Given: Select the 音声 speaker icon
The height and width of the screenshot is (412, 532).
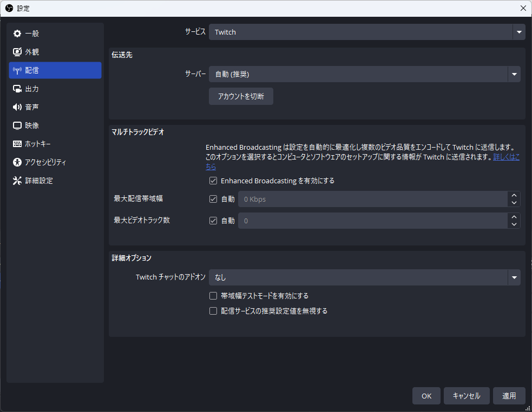Looking at the screenshot, I should (x=17, y=107).
